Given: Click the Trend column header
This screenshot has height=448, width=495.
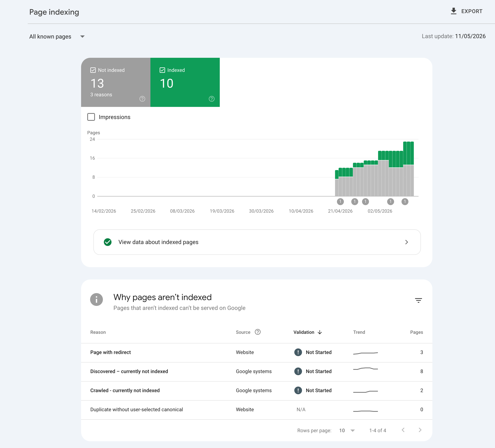Looking at the screenshot, I should click(359, 332).
